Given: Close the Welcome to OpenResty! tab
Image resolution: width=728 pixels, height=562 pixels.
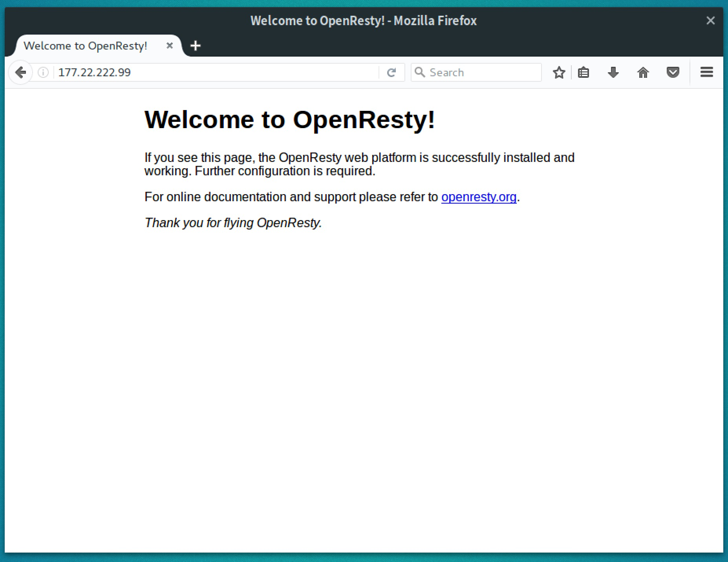Looking at the screenshot, I should tap(170, 46).
